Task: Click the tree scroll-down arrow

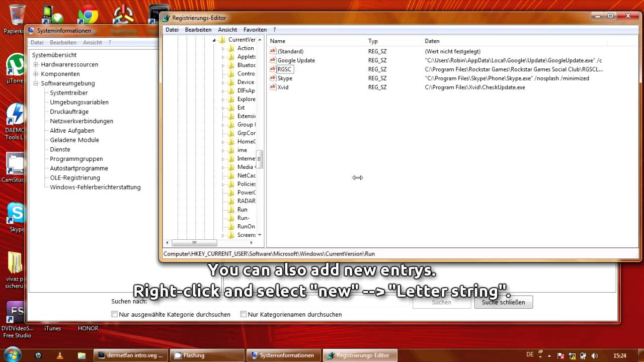Action: tap(260, 235)
